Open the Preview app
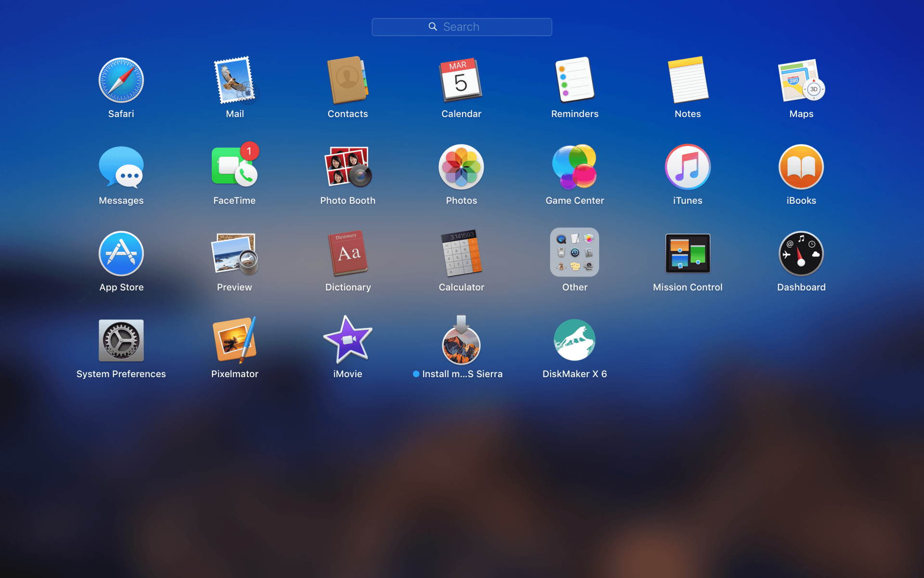 tap(235, 254)
